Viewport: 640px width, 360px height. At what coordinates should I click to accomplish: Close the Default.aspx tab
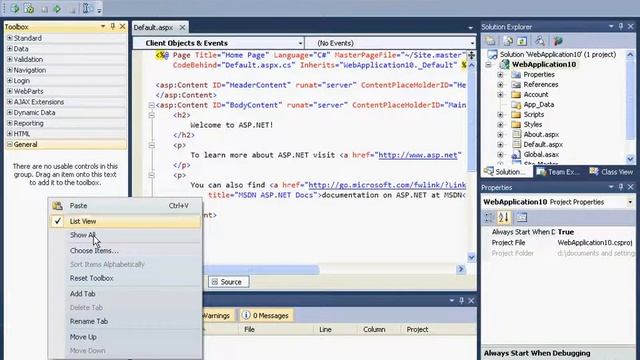click(x=182, y=27)
